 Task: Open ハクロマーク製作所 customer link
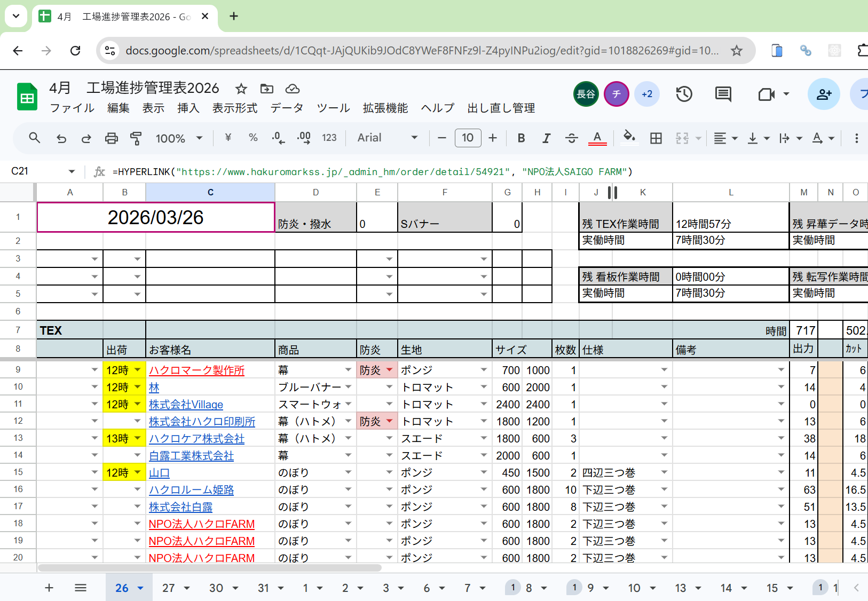196,370
